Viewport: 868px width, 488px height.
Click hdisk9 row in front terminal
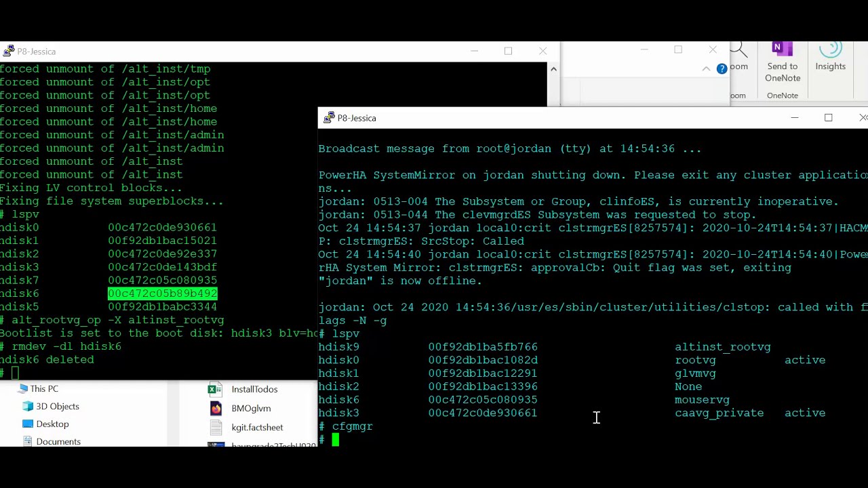tap(545, 347)
